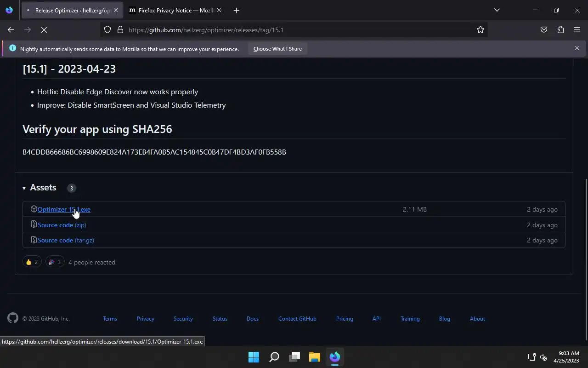Image resolution: width=588 pixels, height=368 pixels.
Task: Open the Docs footer link
Action: (252, 319)
